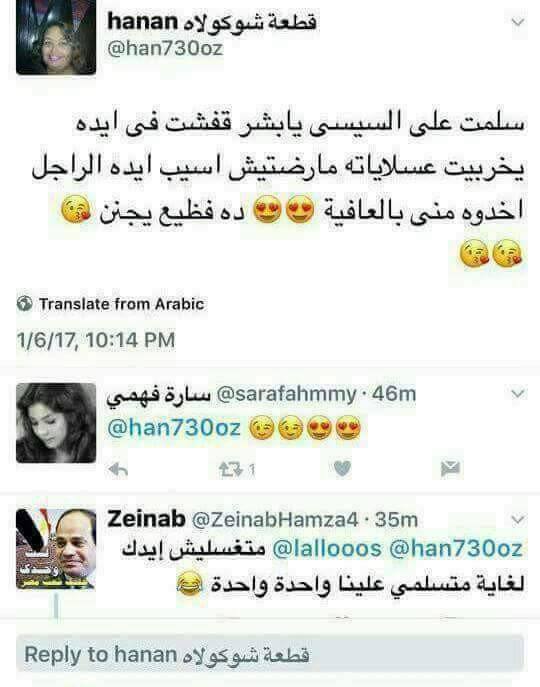
Task: Open @han730oz handle under hanan's name
Action: [x=165, y=48]
